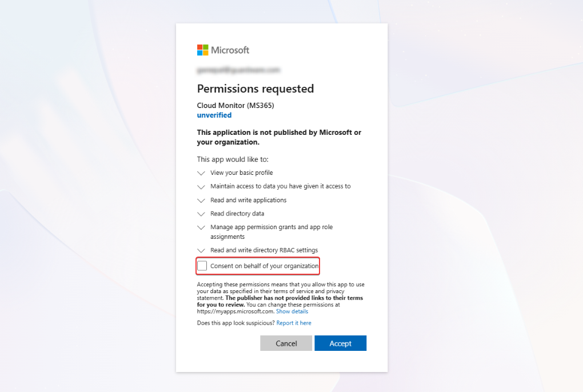
Task: Click the Report it here link
Action: click(294, 323)
